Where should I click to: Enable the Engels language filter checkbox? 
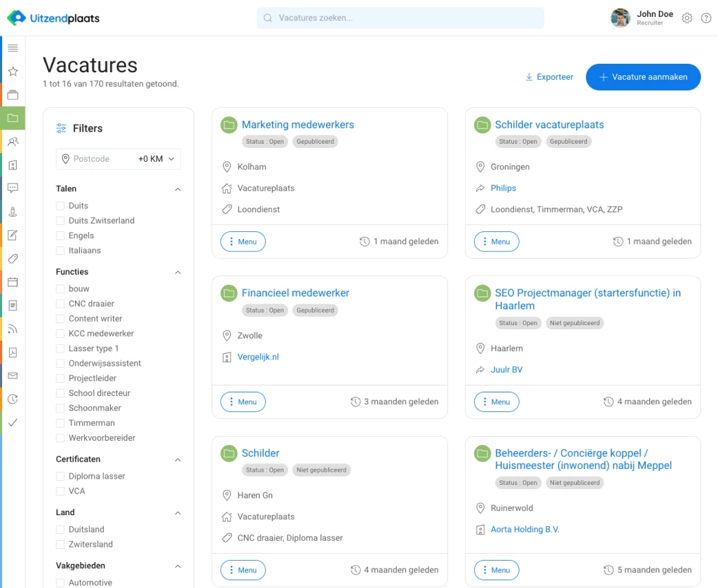click(60, 235)
